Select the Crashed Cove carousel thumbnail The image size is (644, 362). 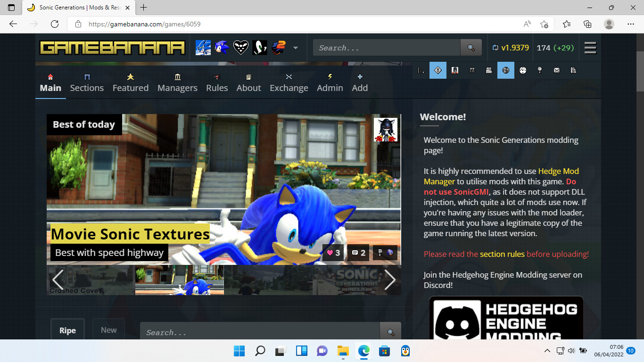click(90, 280)
